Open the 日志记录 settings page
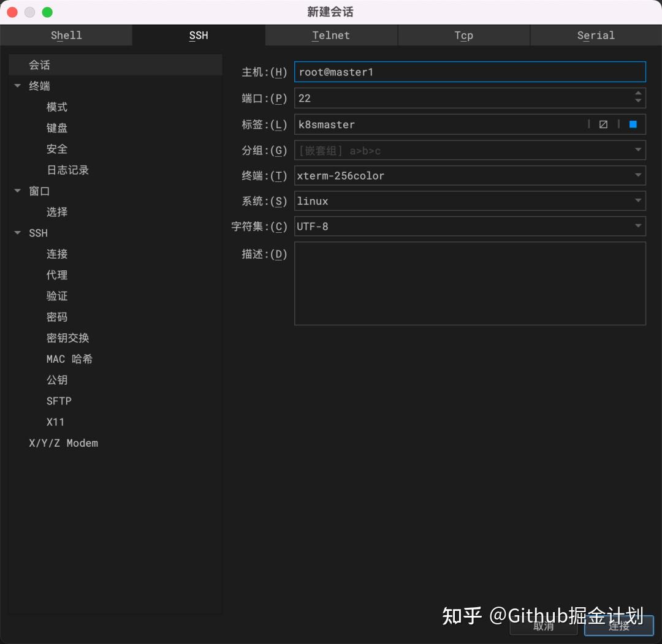The width and height of the screenshot is (662, 644). (67, 170)
